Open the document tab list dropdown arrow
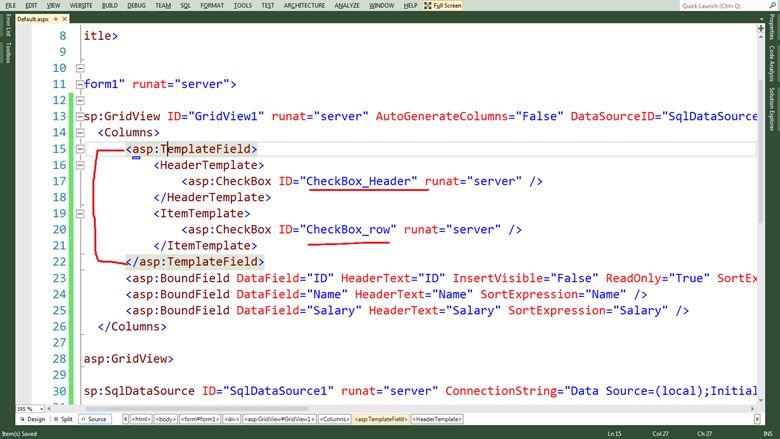This screenshot has width=780, height=439. tap(761, 19)
